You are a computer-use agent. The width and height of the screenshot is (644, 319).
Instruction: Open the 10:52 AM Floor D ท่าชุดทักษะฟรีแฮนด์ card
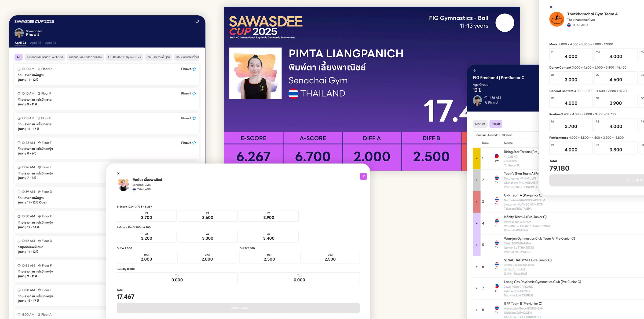click(x=60, y=246)
